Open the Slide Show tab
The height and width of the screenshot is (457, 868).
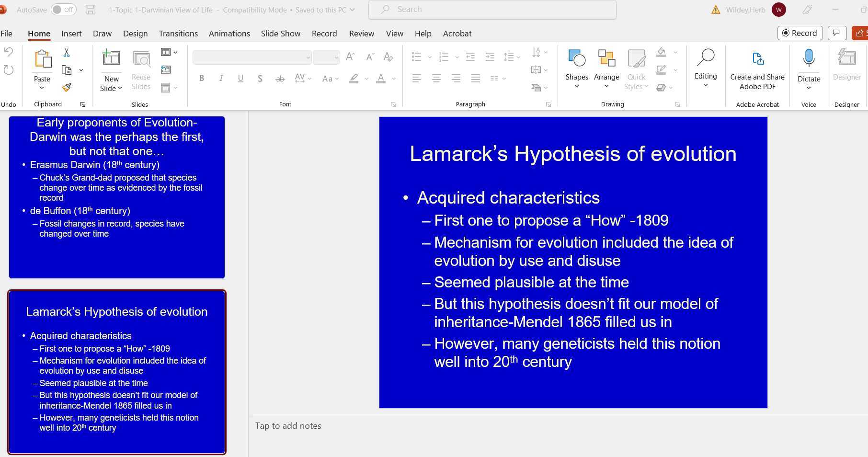pos(280,34)
